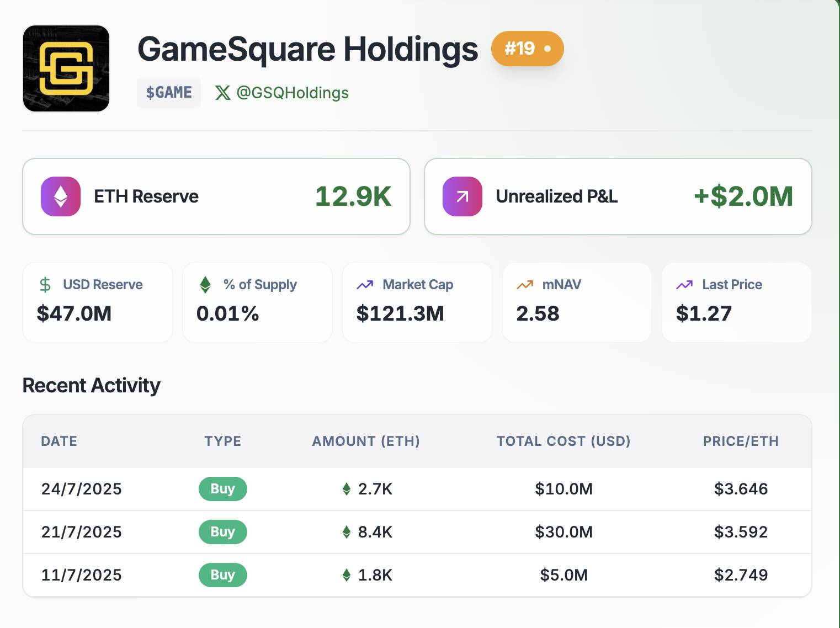The height and width of the screenshot is (628, 840).
Task: Open the @GSQHoldings X profile link
Action: [292, 93]
